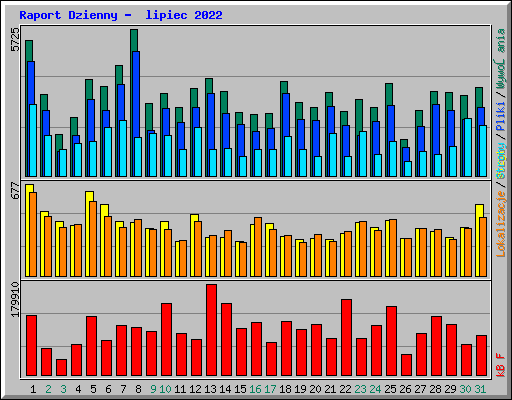The height and width of the screenshot is (400, 512).
Task: Click day label 24 on x-axis
Action: [x=375, y=389]
